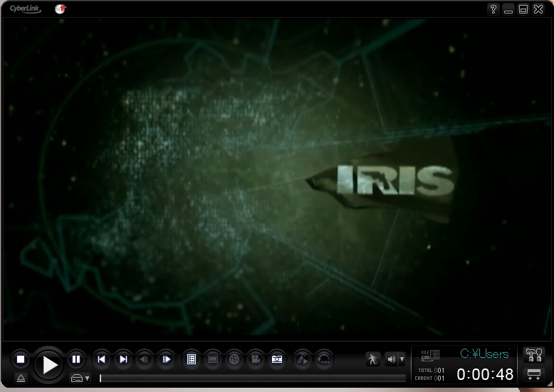Image resolution: width=554 pixels, height=392 pixels.
Task: Close the player window
Action: pyautogui.click(x=538, y=9)
